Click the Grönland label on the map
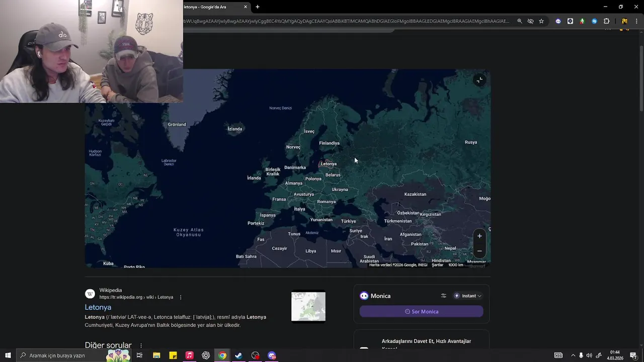644x362 pixels. [177, 125]
